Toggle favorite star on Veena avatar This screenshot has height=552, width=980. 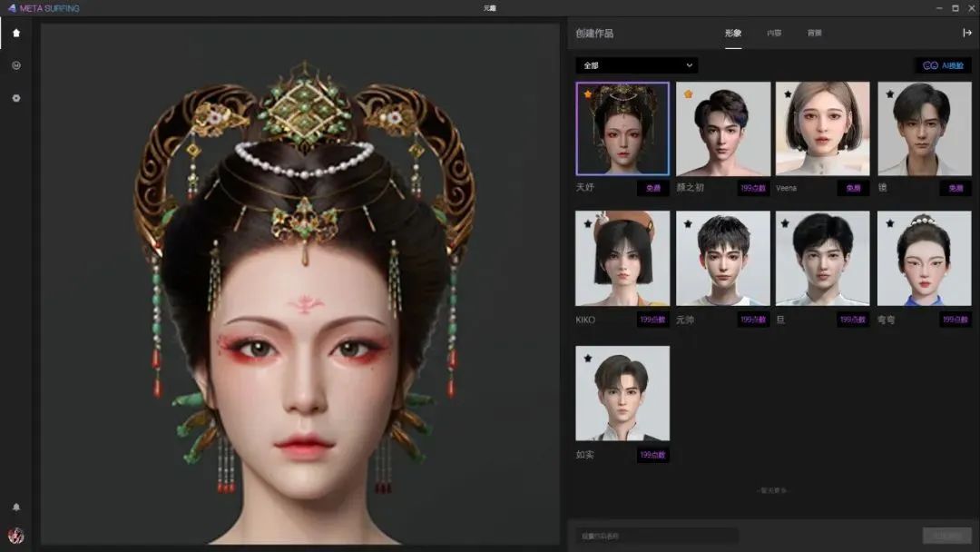[x=787, y=93]
